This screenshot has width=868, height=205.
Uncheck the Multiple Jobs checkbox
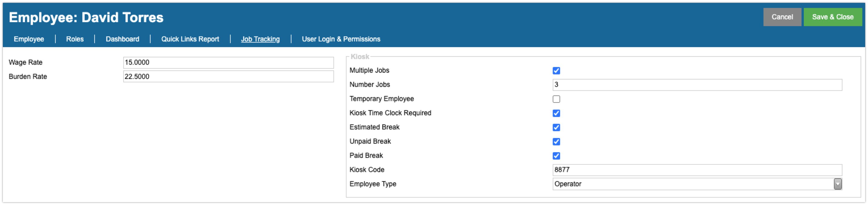coord(556,71)
